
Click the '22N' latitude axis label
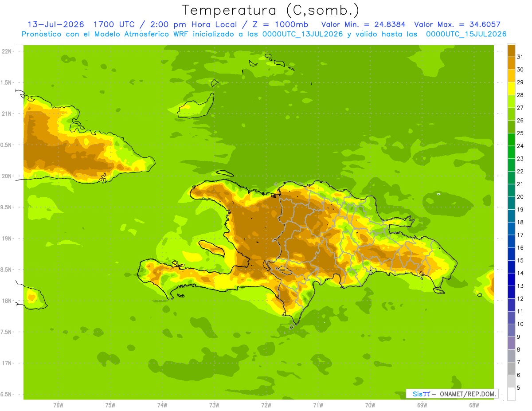click(x=6, y=51)
